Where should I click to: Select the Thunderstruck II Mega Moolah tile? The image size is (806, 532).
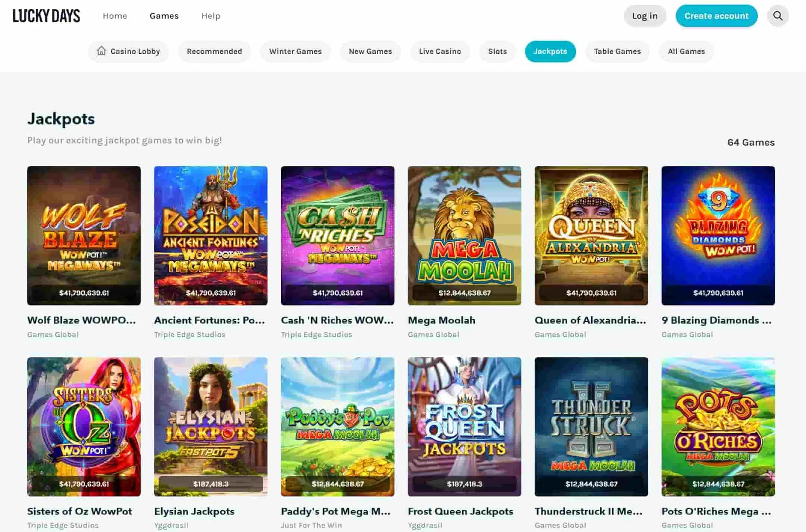click(591, 427)
